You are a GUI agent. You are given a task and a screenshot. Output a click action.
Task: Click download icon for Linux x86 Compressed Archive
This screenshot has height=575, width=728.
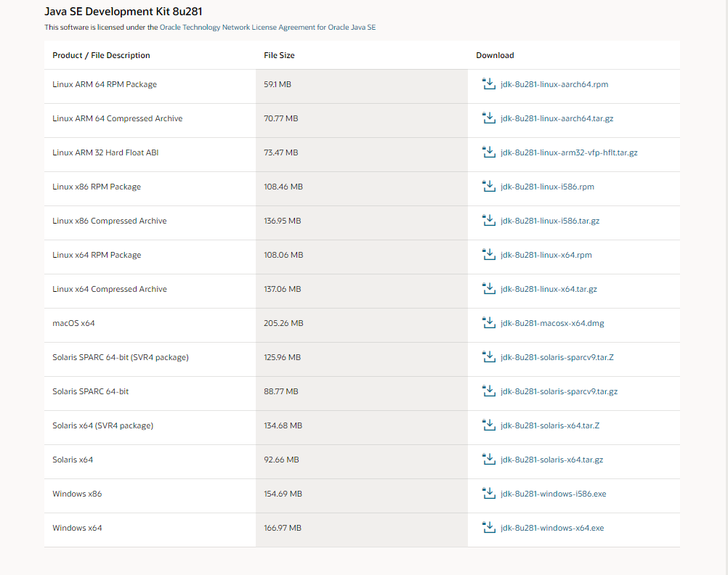click(x=489, y=221)
